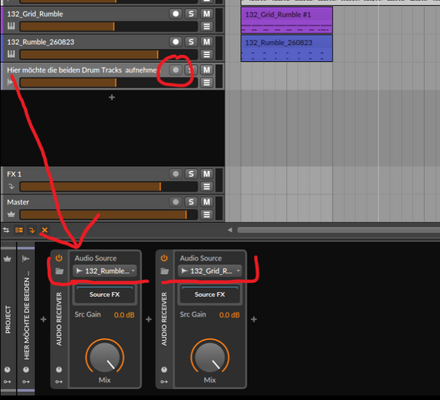The height and width of the screenshot is (400, 440).
Task: Click FX return arrow icon on FX 1
Action: click(x=11, y=186)
